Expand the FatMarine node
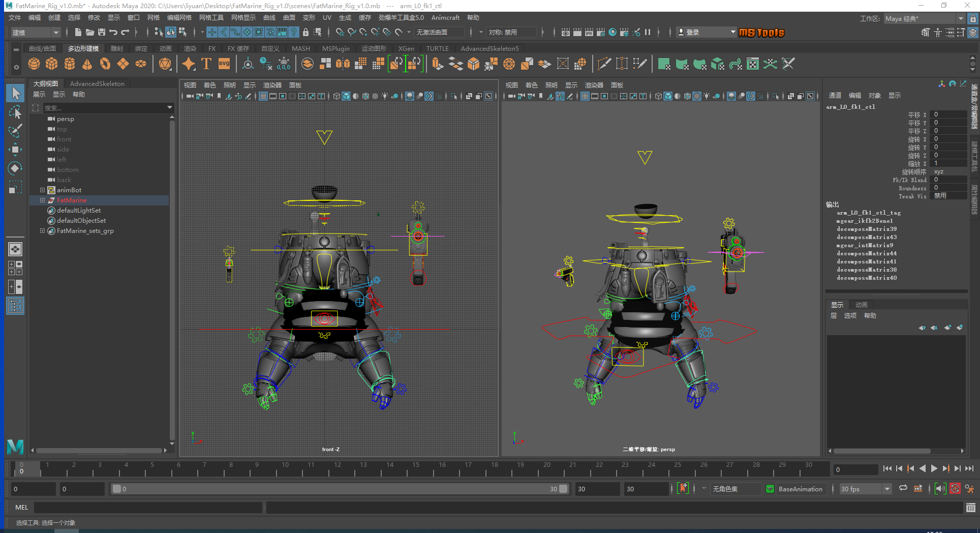The image size is (980, 533). tap(43, 200)
